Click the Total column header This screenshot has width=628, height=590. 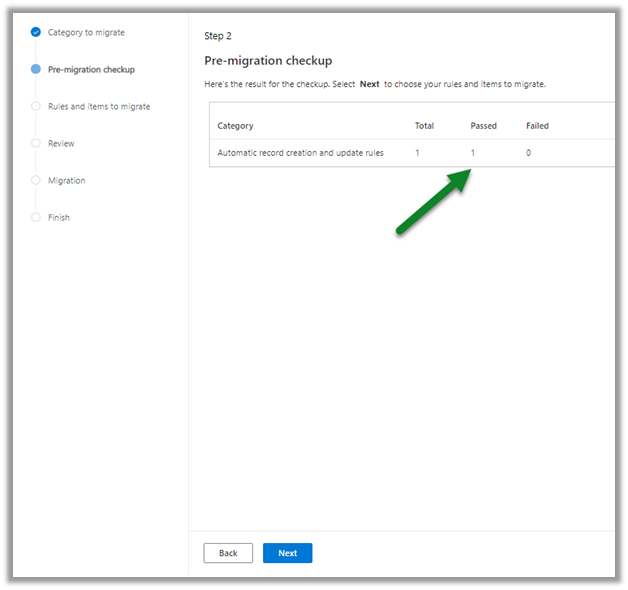[x=424, y=126]
